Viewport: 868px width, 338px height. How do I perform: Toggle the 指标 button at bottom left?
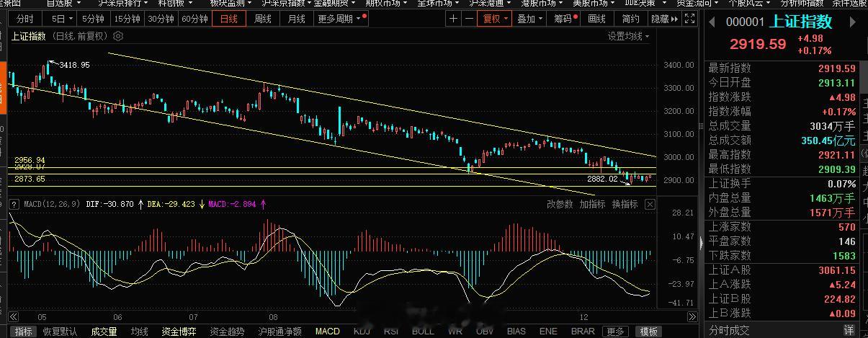tap(24, 332)
